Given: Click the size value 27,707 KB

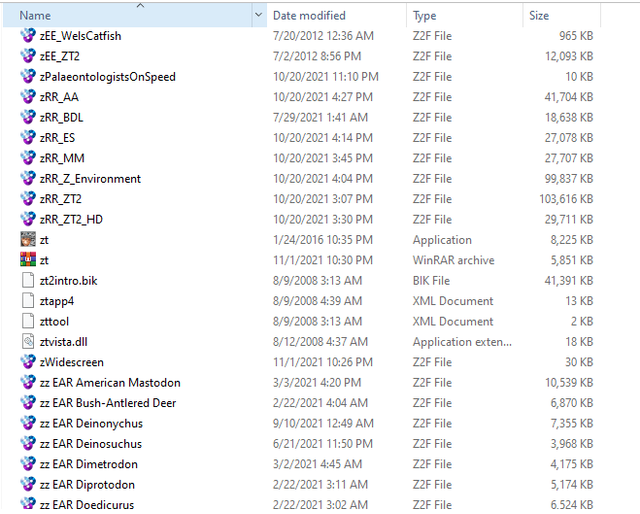Looking at the screenshot, I should 569,158.
